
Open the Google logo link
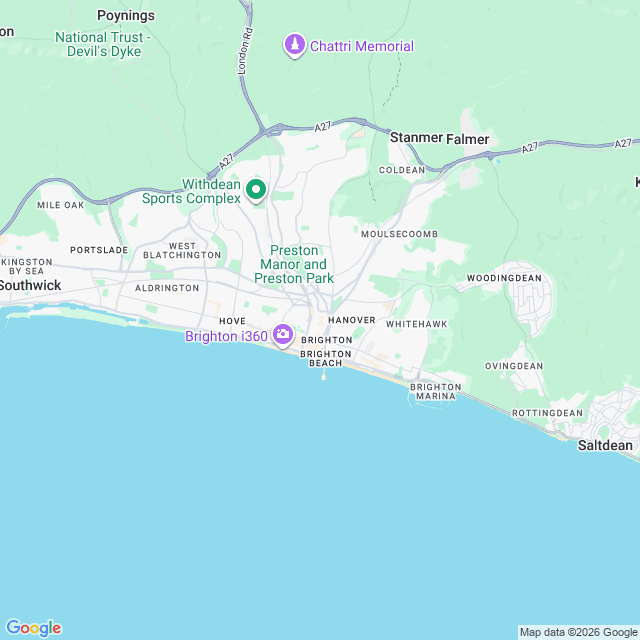(x=33, y=628)
